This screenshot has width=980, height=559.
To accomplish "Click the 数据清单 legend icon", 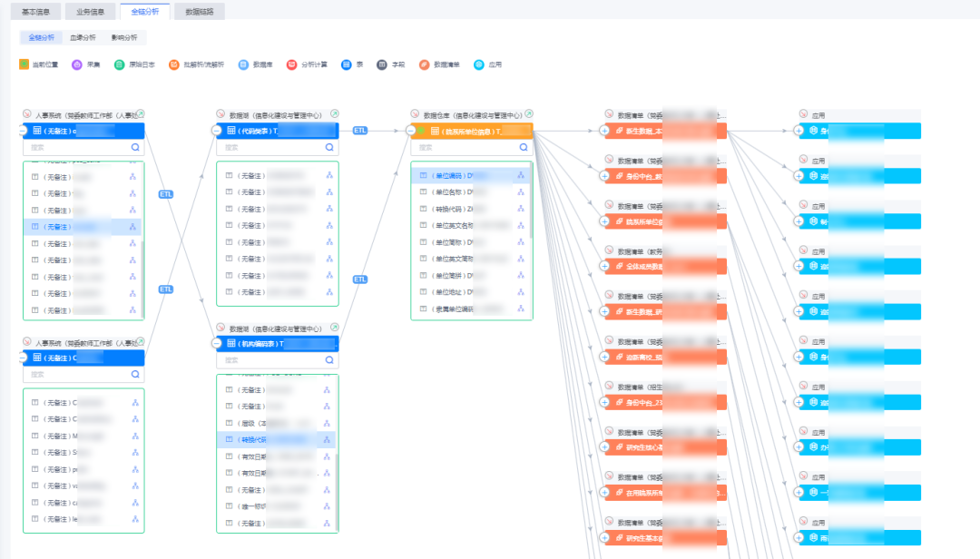I will (424, 65).
